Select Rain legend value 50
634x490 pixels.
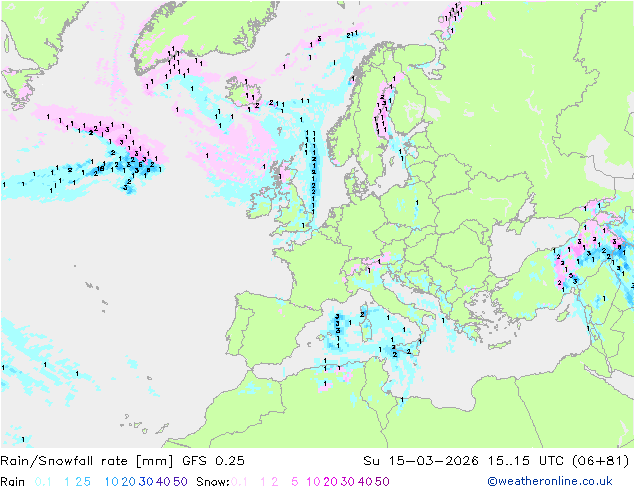(180, 482)
